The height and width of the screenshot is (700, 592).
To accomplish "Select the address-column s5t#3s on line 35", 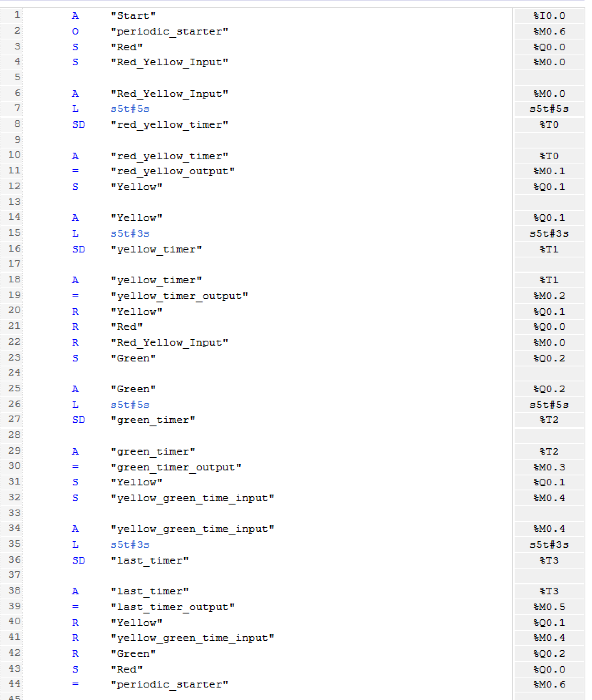I will point(549,545).
